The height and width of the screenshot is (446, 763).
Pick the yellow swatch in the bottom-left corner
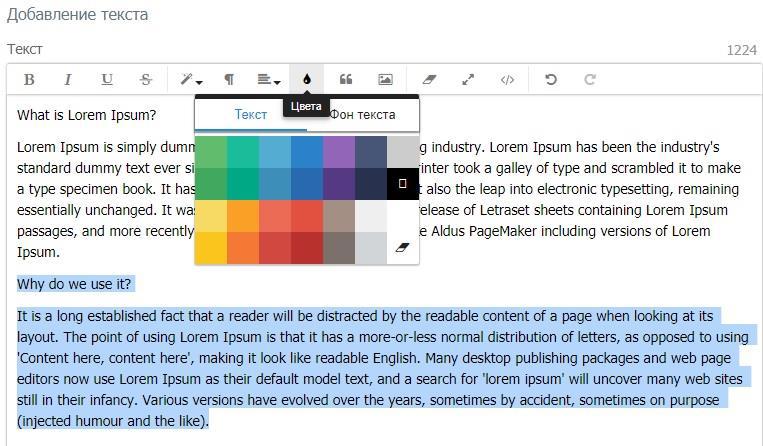click(211, 248)
